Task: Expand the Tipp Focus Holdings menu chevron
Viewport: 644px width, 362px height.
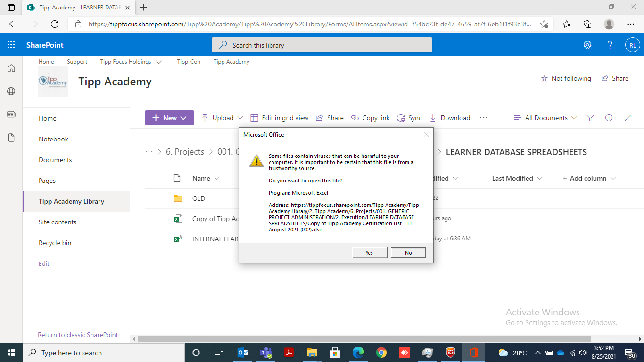Action: click(159, 62)
